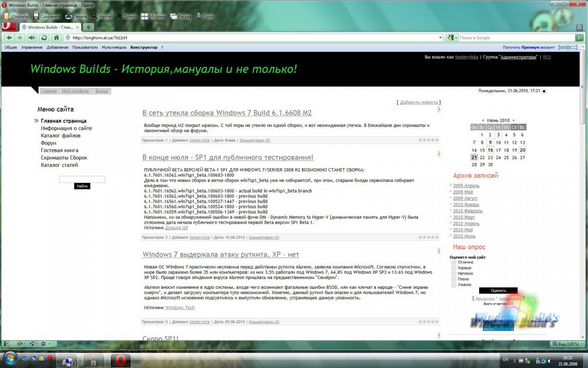The image size is (588, 368).
Task: Click the Google search go button
Action: point(579,38)
